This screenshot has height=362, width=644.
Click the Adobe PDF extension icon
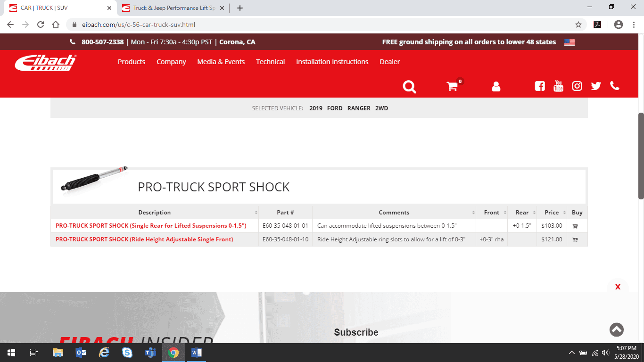pyautogui.click(x=597, y=25)
